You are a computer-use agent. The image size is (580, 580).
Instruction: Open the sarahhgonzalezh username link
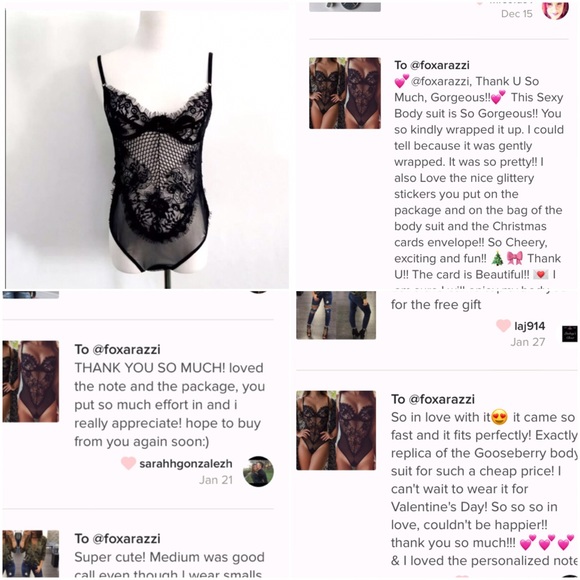[186, 463]
